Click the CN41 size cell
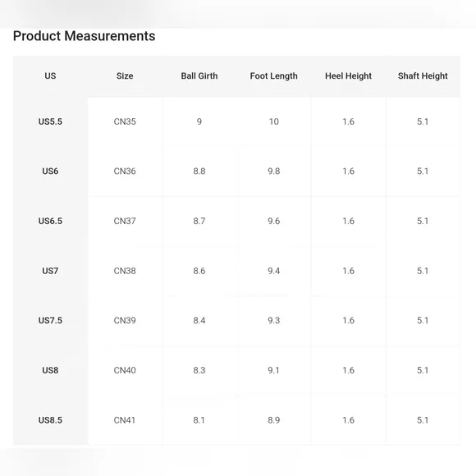 click(125, 420)
